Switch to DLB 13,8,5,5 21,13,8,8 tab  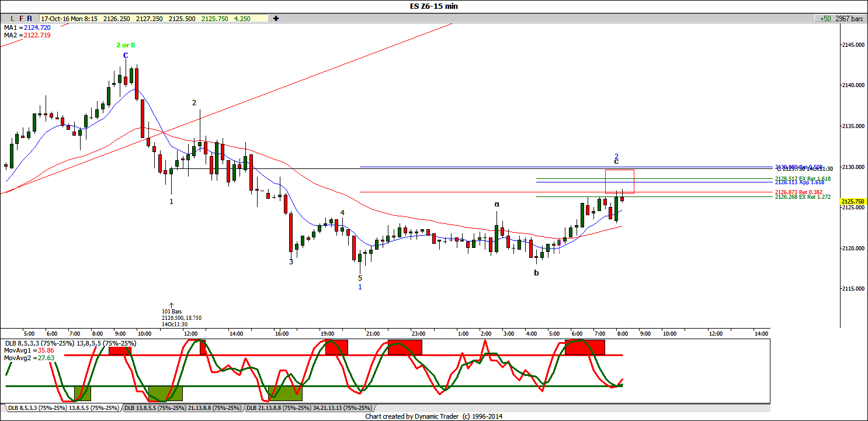tap(183, 408)
